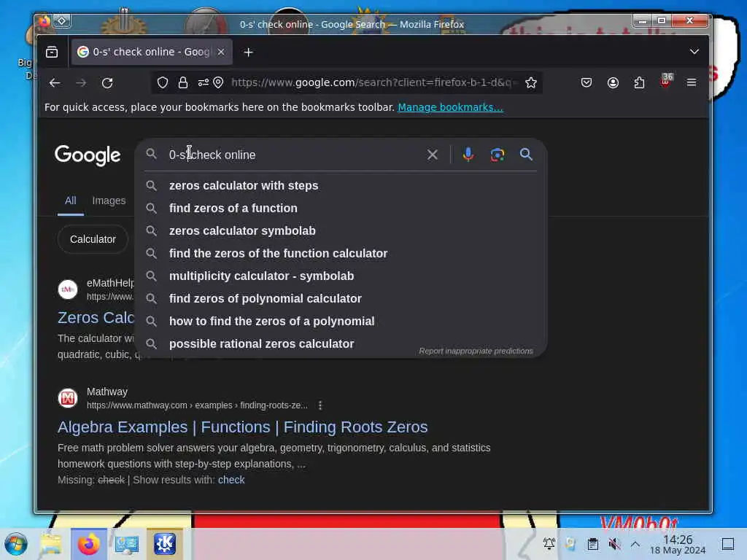
Task: Expand hidden system tray icons arrow
Action: [635, 544]
